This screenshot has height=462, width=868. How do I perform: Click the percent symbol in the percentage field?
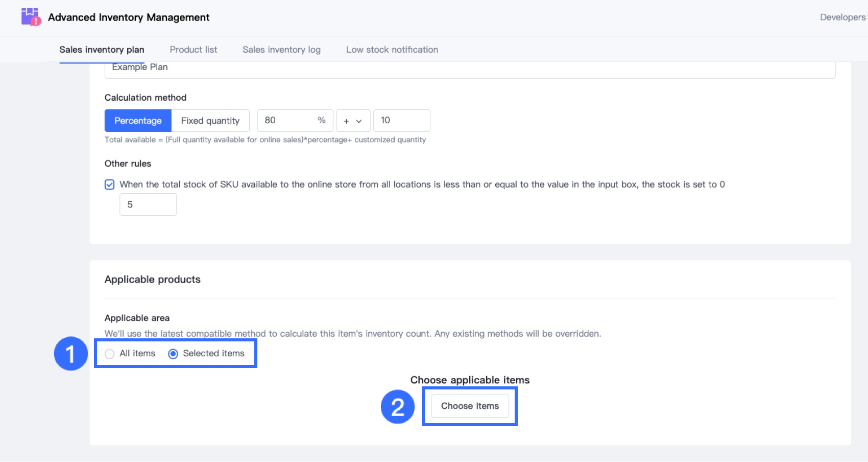[x=322, y=121]
